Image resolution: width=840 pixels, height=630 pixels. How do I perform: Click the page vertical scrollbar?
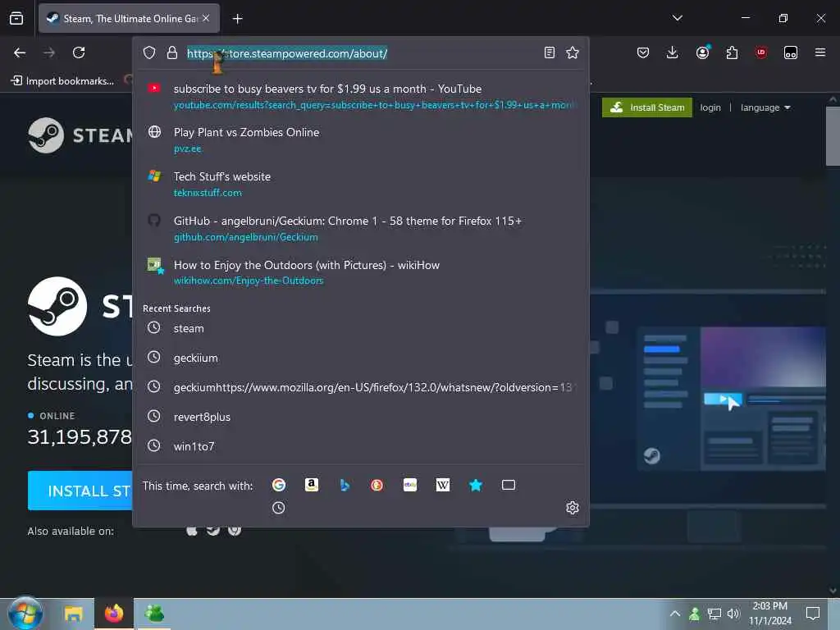pyautogui.click(x=833, y=136)
